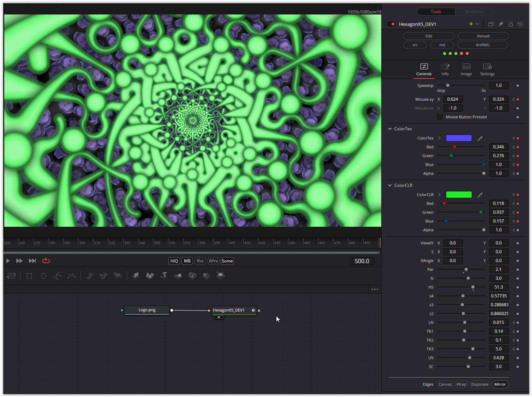Collapse the ColorCLR section
532x397 pixels.
(x=390, y=185)
